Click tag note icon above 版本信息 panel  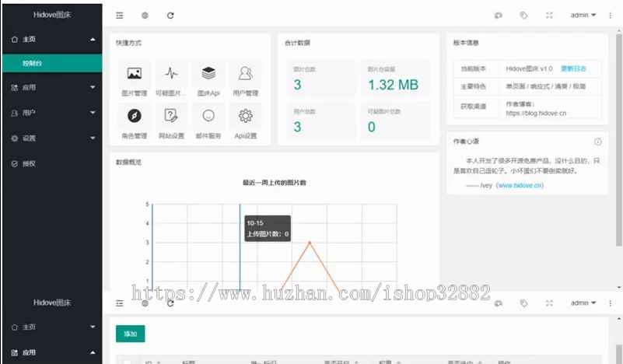(x=523, y=16)
